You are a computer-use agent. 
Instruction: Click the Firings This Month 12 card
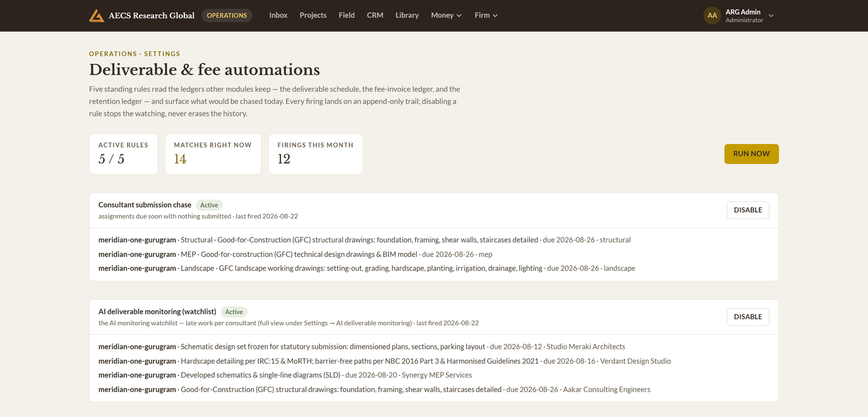(x=315, y=154)
